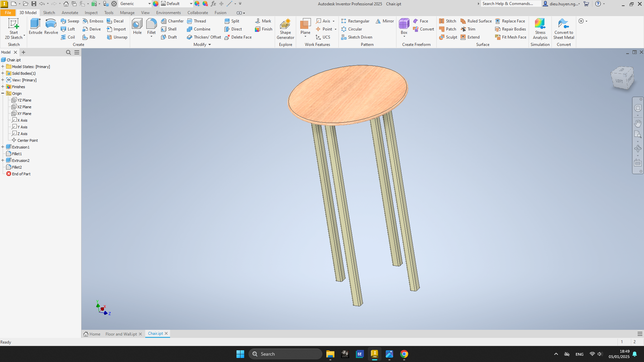
Task: Expand the Solid Bodies(1) node
Action: [3, 73]
